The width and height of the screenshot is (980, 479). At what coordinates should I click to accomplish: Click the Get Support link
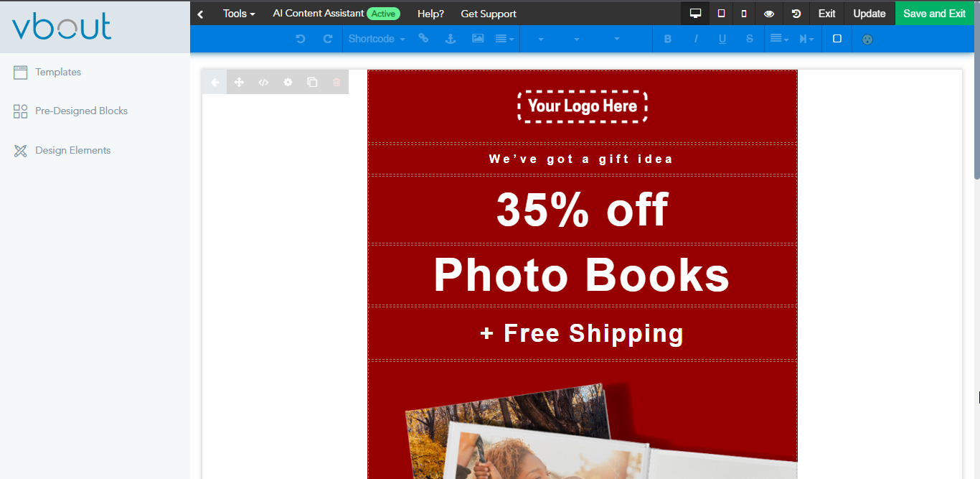[x=489, y=14]
